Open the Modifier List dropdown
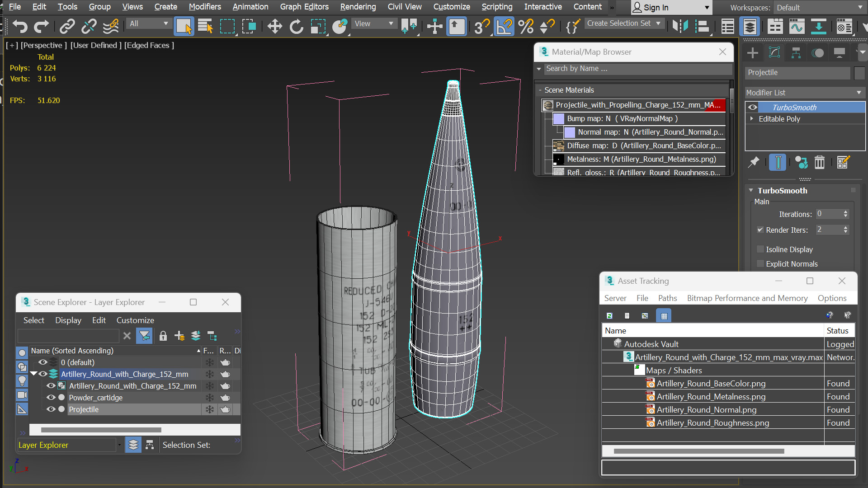The image size is (868, 488). pyautogui.click(x=804, y=93)
